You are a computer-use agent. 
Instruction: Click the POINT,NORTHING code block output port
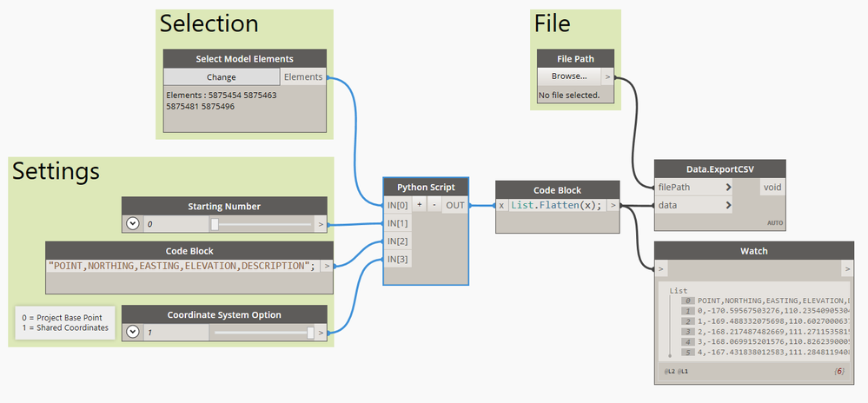click(327, 266)
